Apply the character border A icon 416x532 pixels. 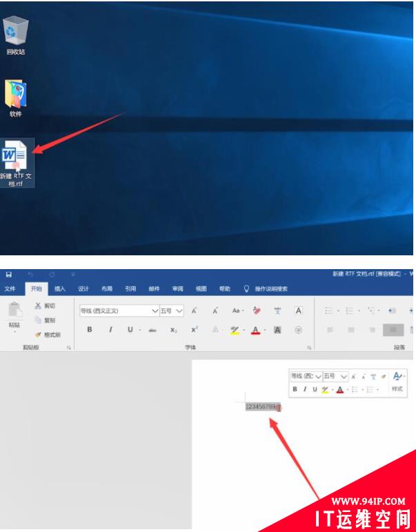pos(299,311)
